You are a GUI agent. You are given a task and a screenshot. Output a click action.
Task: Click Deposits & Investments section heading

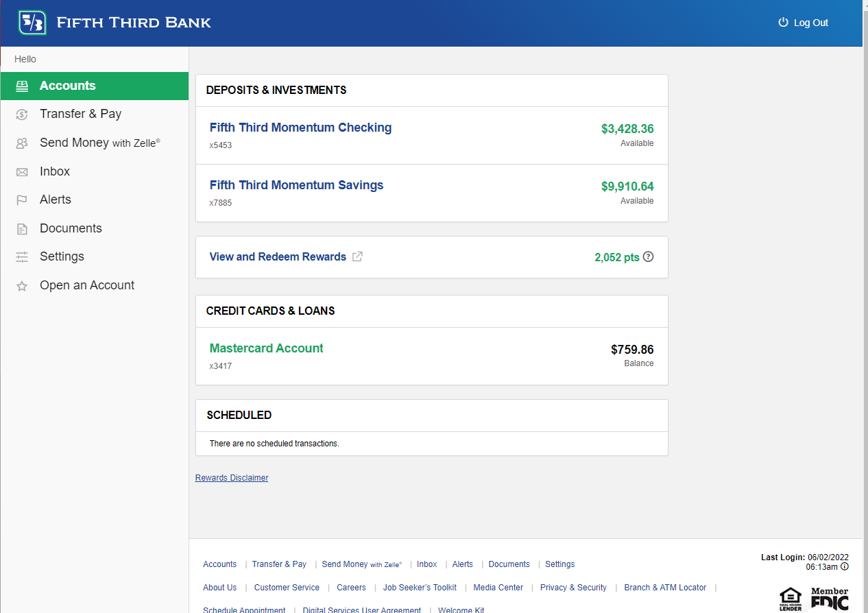276,90
